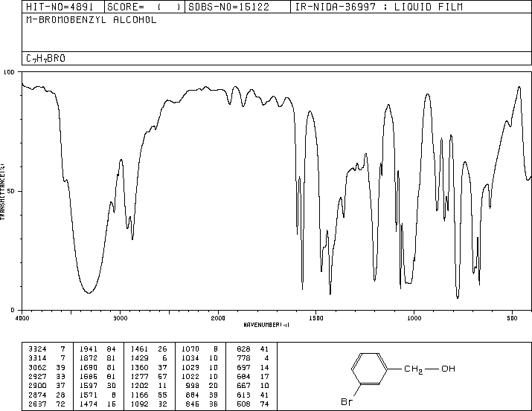The width and height of the screenshot is (532, 411).
Task: Click peak table entry 684
Action: tap(243, 376)
